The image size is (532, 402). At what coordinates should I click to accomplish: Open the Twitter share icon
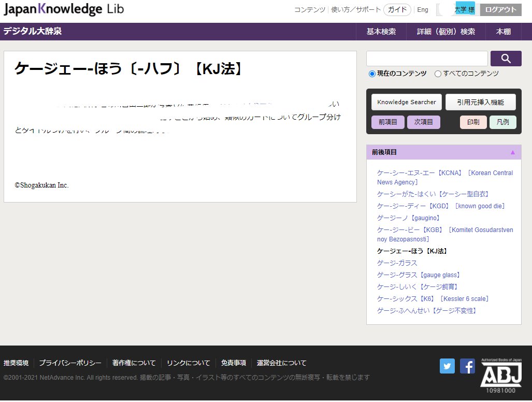pyautogui.click(x=447, y=366)
